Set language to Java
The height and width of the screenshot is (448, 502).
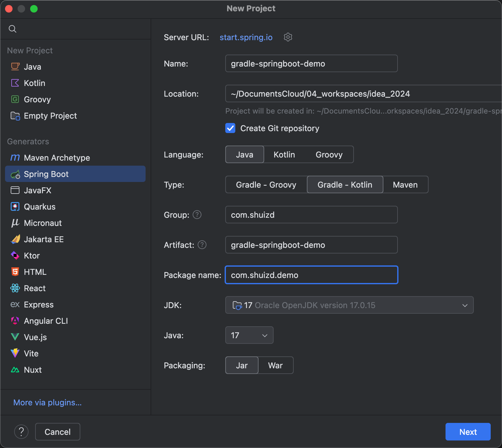245,154
